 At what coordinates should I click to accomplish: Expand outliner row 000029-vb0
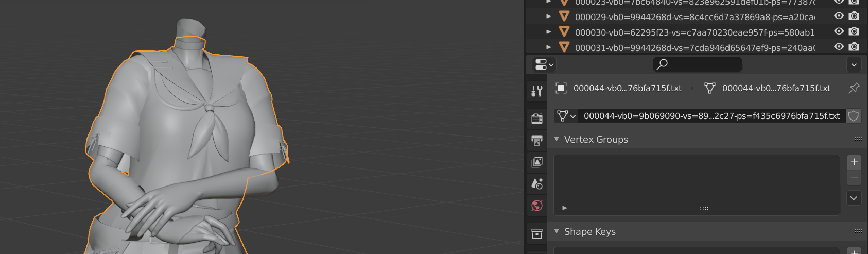[x=549, y=16]
